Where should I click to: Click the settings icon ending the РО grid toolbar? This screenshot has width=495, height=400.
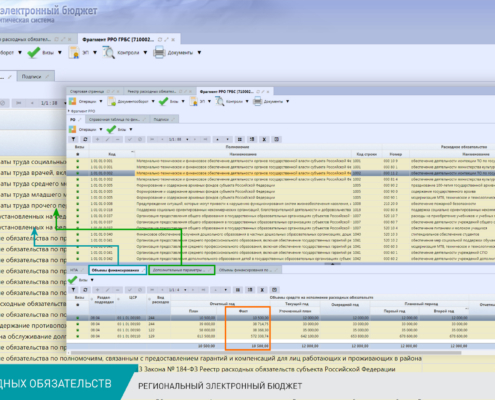coord(276,139)
